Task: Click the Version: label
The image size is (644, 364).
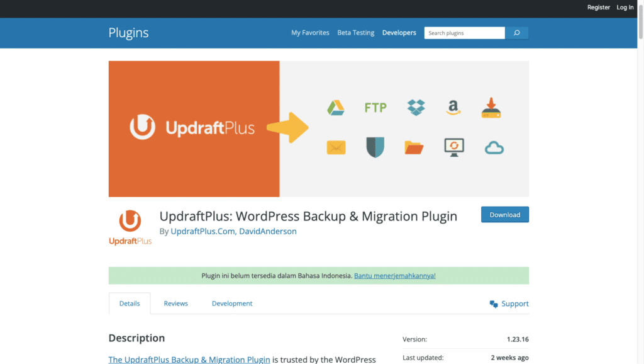Action: tap(414, 339)
